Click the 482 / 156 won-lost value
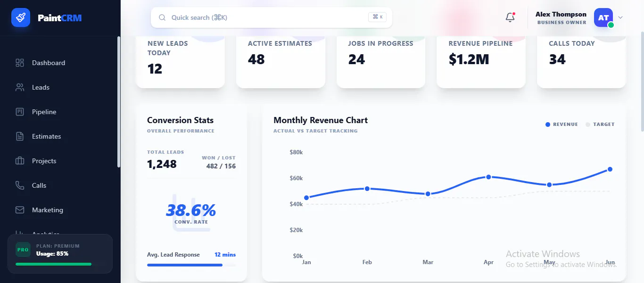 [x=221, y=166]
